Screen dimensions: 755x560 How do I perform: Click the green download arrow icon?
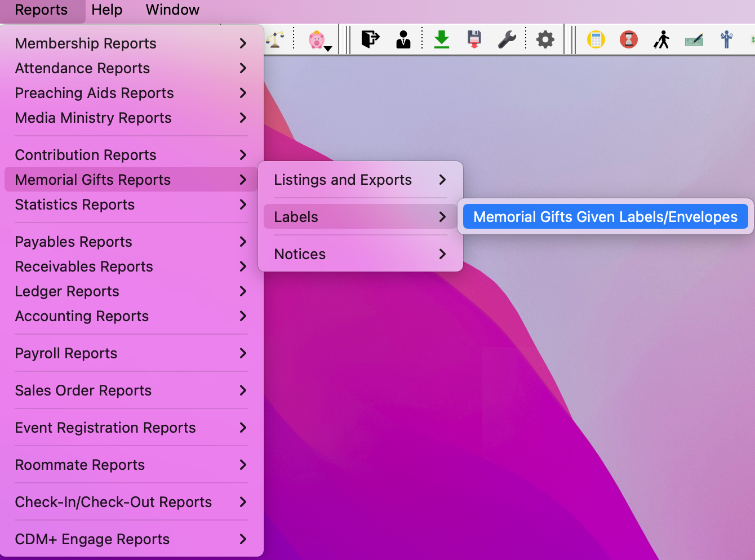tap(442, 39)
